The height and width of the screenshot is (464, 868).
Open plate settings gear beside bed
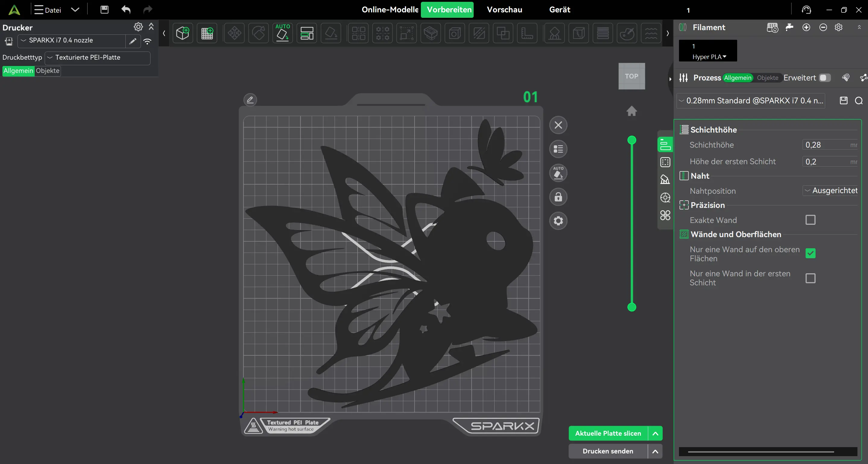coord(558,221)
